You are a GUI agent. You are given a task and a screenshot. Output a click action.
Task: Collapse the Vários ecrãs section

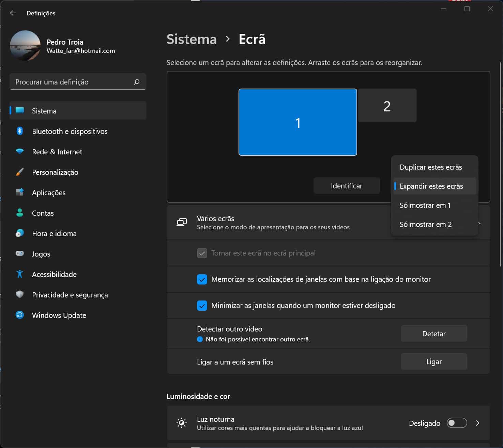coord(480,223)
